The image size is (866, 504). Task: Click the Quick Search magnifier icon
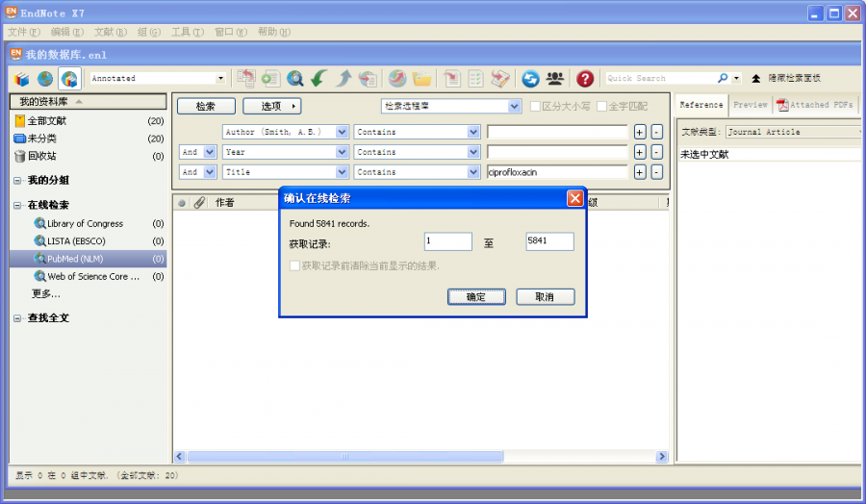pyautogui.click(x=723, y=78)
